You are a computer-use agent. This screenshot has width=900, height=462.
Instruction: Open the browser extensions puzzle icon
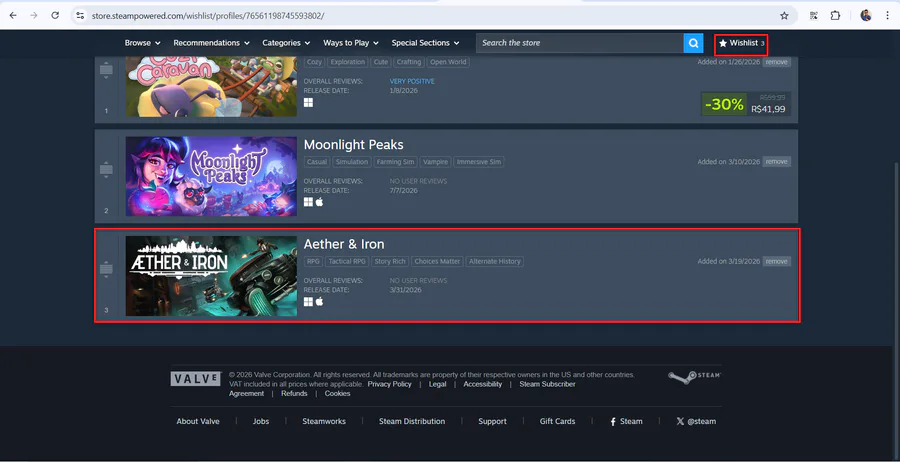coord(835,15)
